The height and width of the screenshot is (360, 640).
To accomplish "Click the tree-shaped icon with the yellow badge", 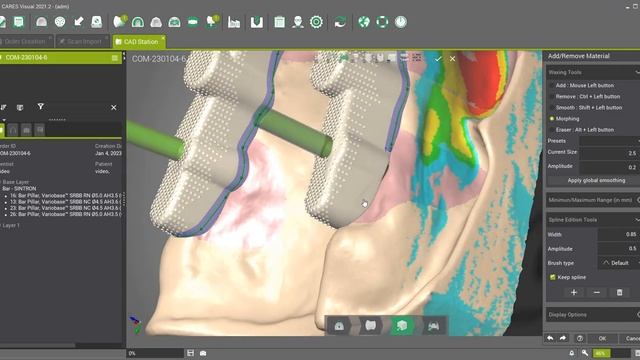I will 212,21.
